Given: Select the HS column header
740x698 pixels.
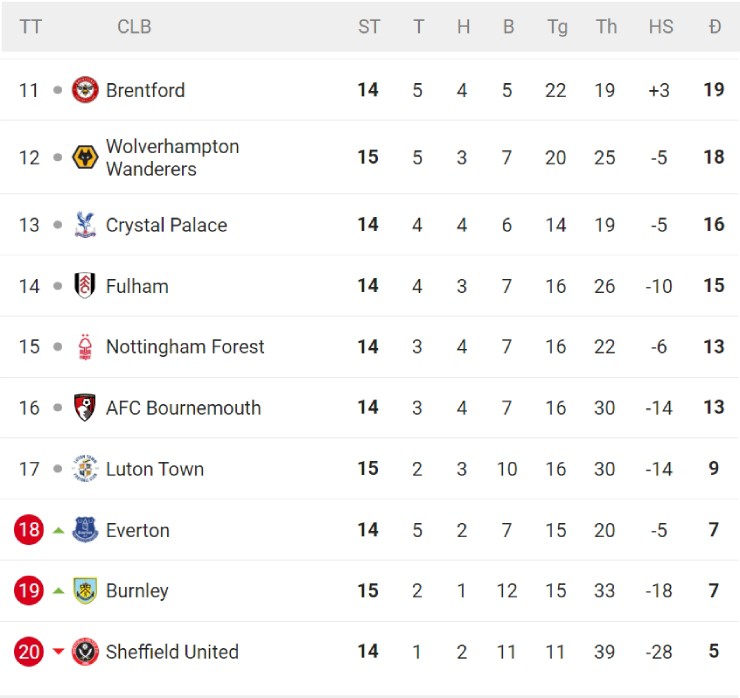Looking at the screenshot, I should (x=660, y=27).
